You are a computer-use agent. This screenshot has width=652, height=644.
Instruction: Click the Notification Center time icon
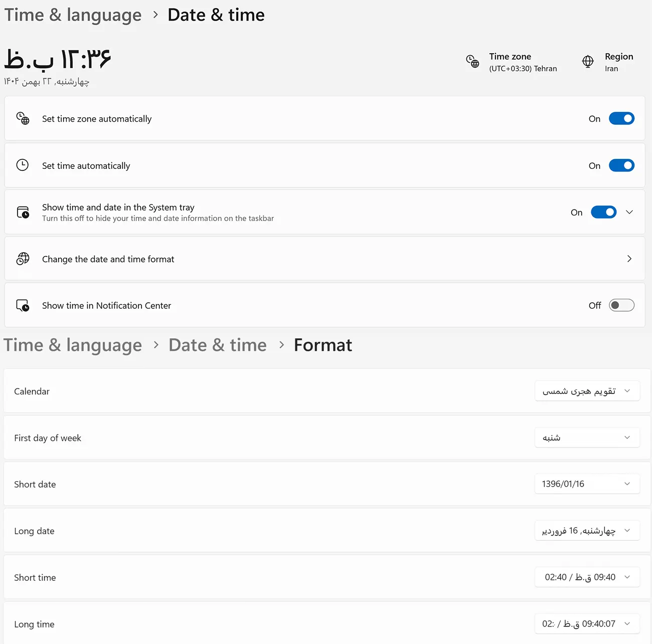click(x=23, y=305)
